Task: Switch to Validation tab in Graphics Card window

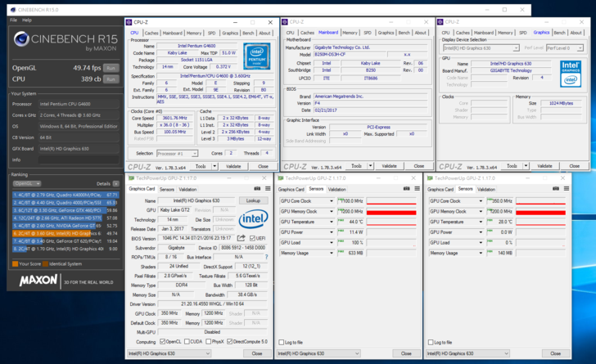Action: point(189,188)
